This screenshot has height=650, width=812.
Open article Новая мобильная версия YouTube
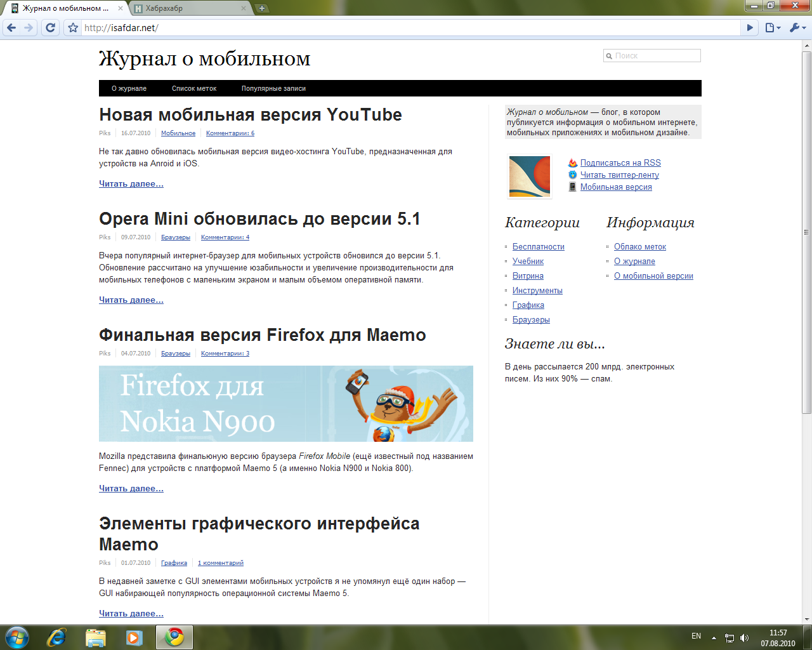251,115
